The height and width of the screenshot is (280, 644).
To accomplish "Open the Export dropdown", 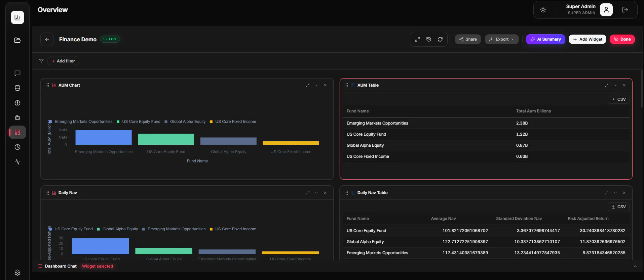I will (501, 39).
